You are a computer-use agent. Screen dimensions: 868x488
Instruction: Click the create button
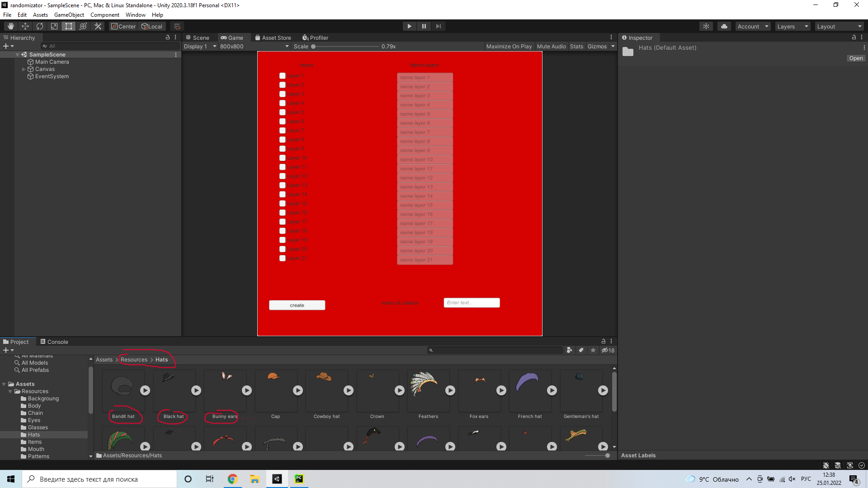(297, 305)
